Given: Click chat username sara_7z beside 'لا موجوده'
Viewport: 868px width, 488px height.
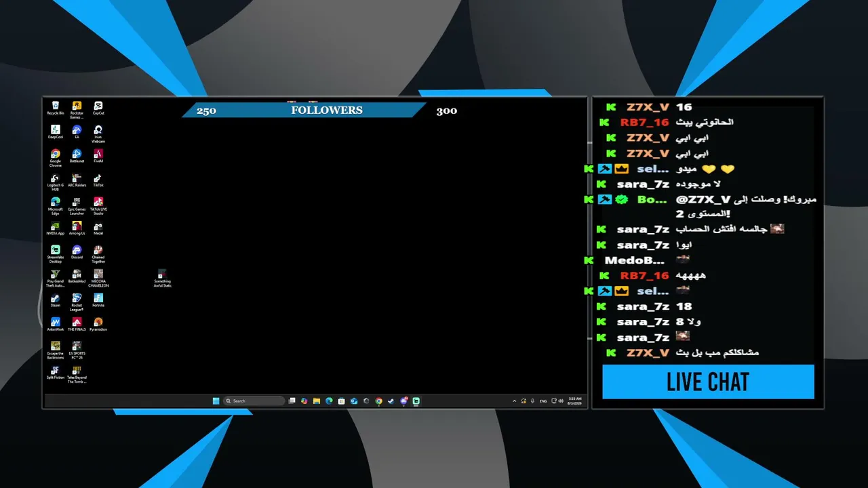Looking at the screenshot, I should click(x=643, y=184).
